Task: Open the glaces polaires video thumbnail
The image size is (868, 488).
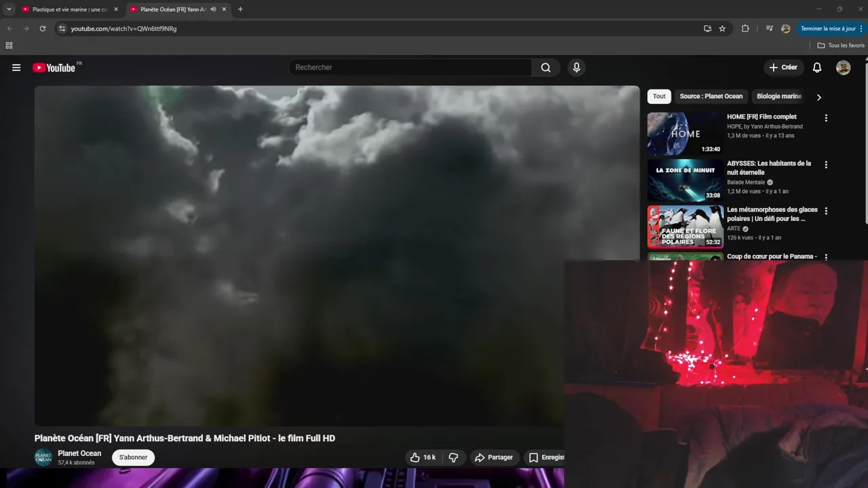Action: pyautogui.click(x=685, y=227)
